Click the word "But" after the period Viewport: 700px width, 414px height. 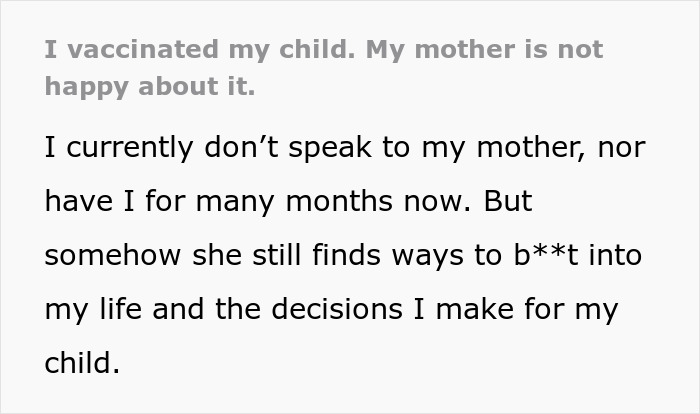(x=507, y=201)
